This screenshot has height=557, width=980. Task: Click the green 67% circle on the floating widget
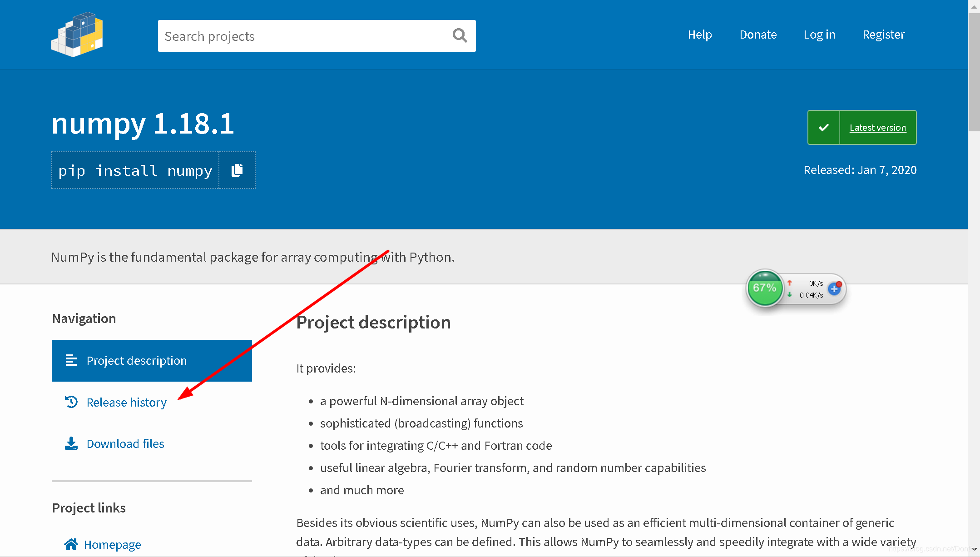pyautogui.click(x=765, y=288)
